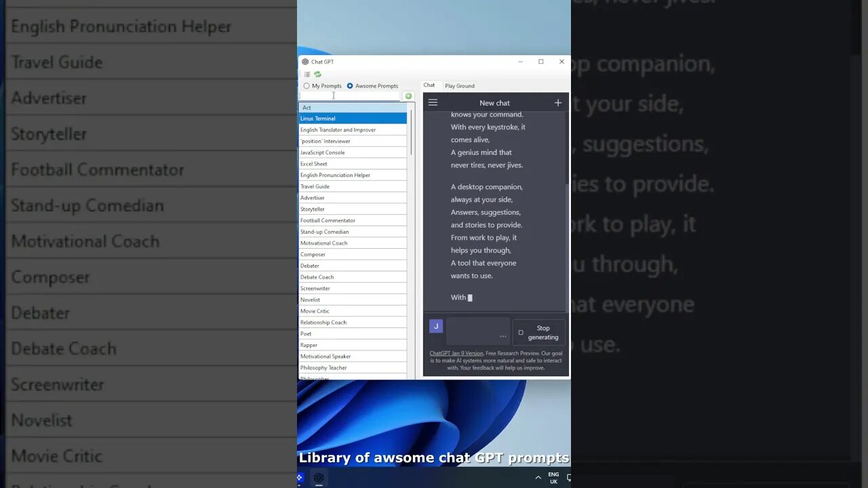Screen dimensions: 868x488
Task: Select the Advertiser prompt
Action: [353, 198]
